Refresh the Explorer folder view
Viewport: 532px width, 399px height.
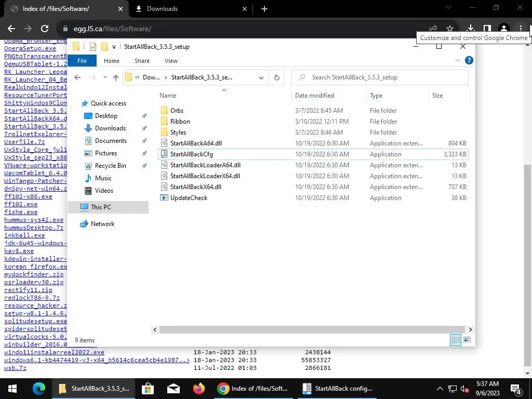click(x=277, y=78)
